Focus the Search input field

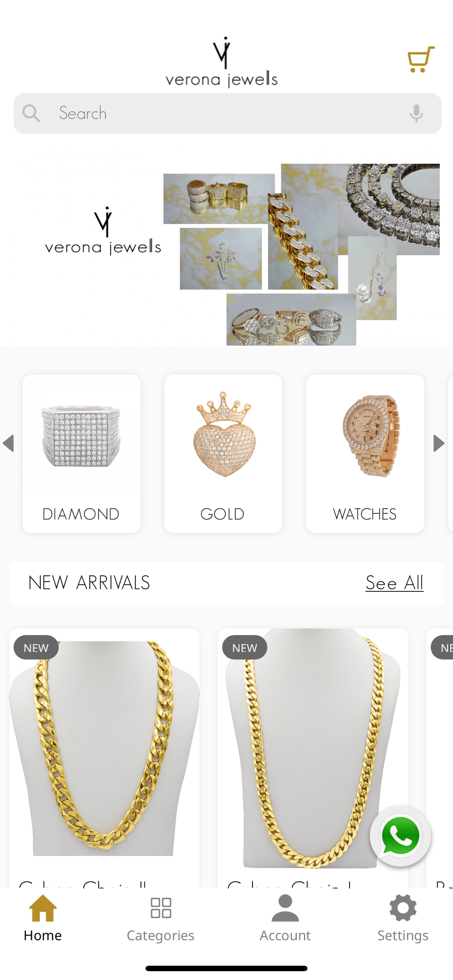tap(227, 113)
